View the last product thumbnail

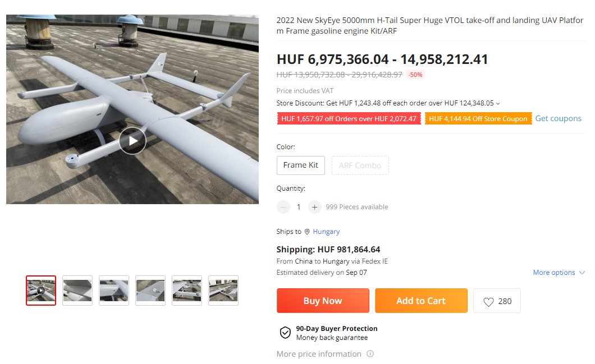point(223,291)
